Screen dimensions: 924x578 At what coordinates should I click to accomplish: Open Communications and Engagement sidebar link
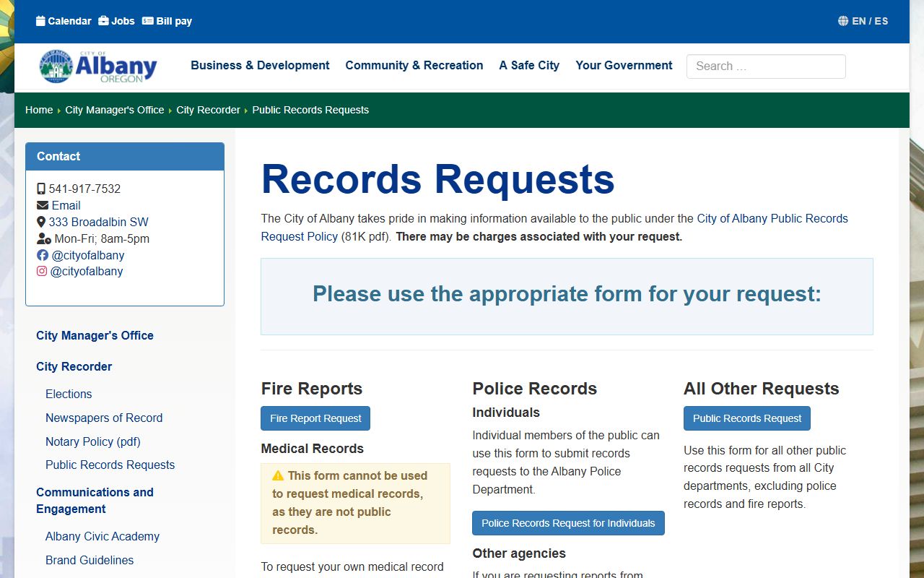coord(95,500)
